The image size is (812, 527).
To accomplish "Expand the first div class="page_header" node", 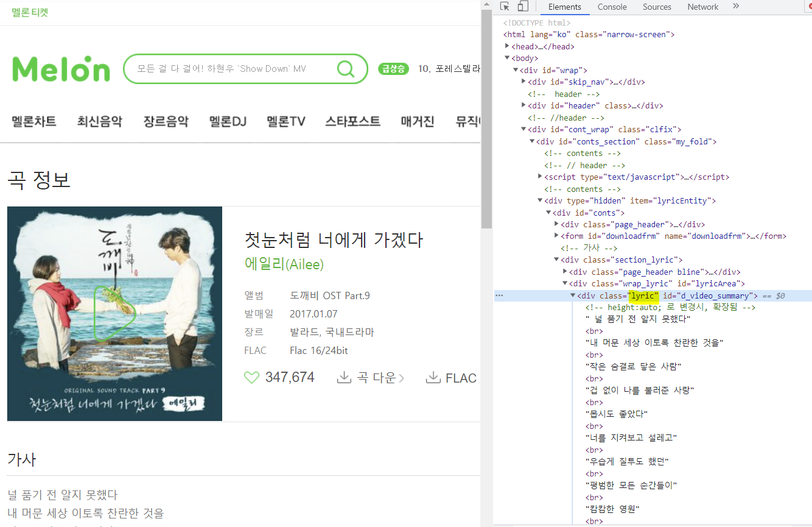I will pos(556,224).
